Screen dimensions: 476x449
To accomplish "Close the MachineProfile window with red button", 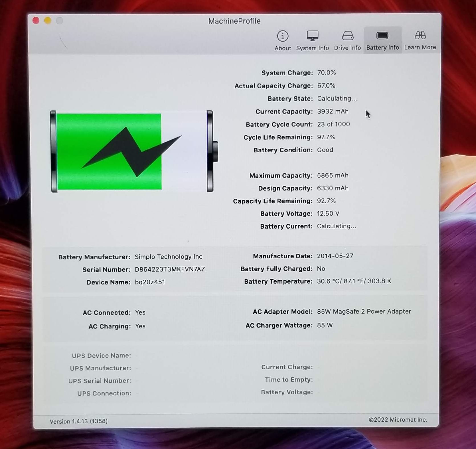I will 36,21.
